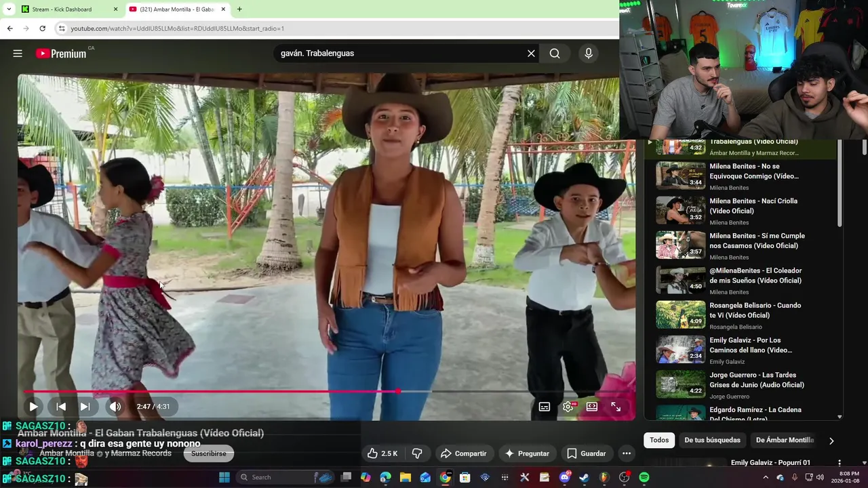The height and width of the screenshot is (488, 868).
Task: Select the currently playing Trabalenguas playlist item
Action: click(741, 147)
